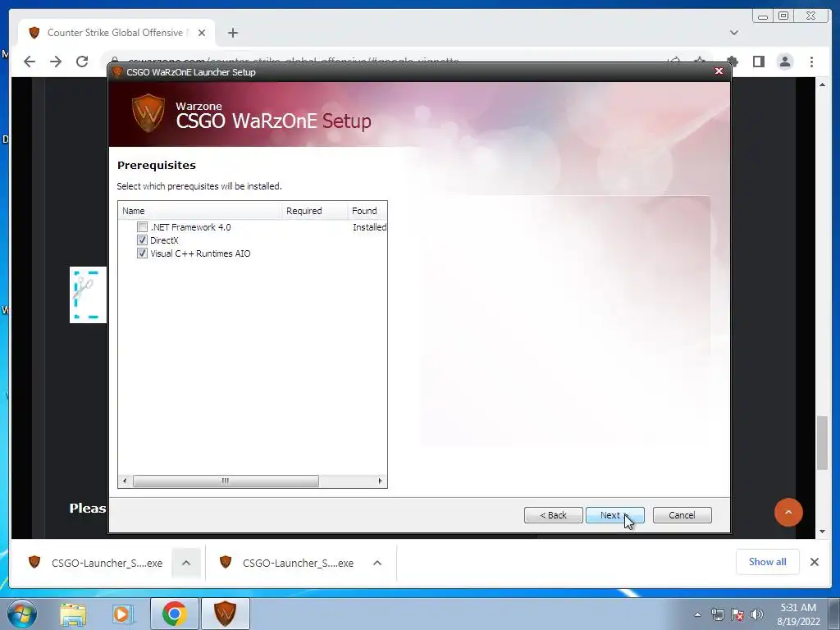This screenshot has height=630, width=840.
Task: Click the Name column header
Action: tap(200, 211)
